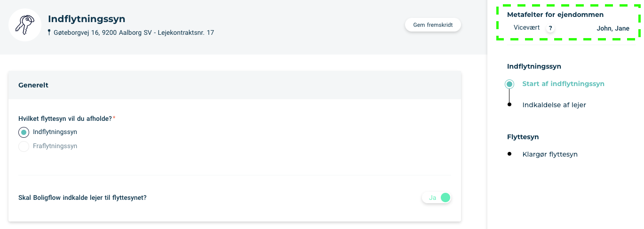Screen dimensions: 644x229
Task: Click the Metafelter for ejendommen heading
Action: 555,15
